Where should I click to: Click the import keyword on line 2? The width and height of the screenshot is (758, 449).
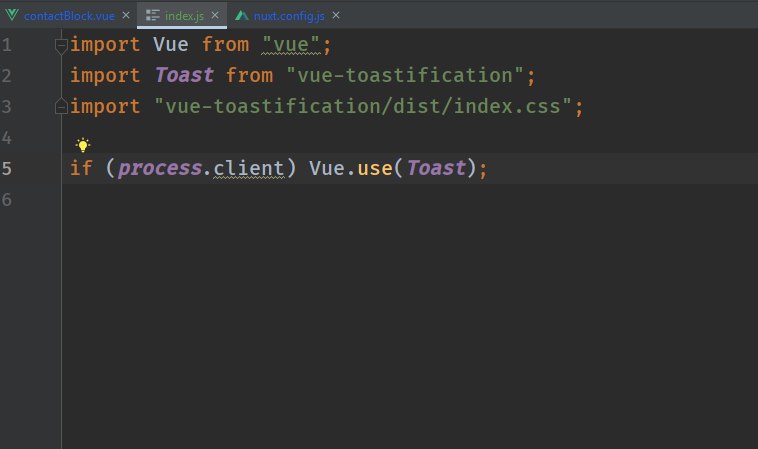pos(105,76)
